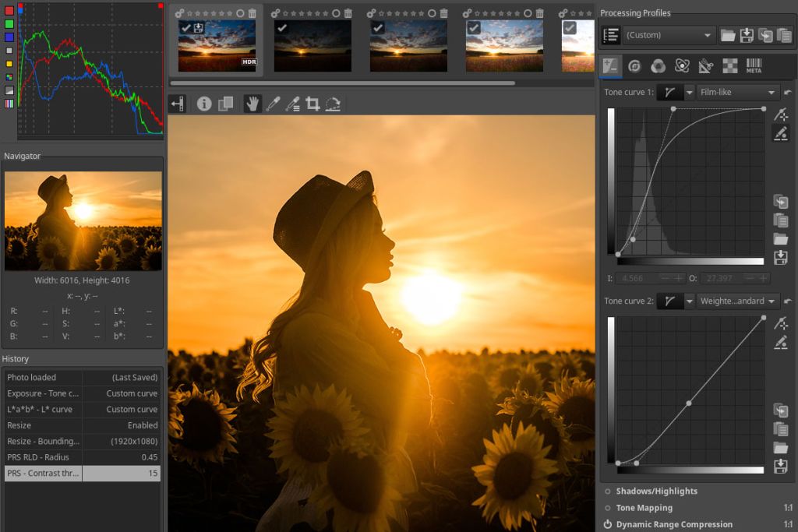Load a processing profile from file
The height and width of the screenshot is (532, 798).
(x=729, y=35)
